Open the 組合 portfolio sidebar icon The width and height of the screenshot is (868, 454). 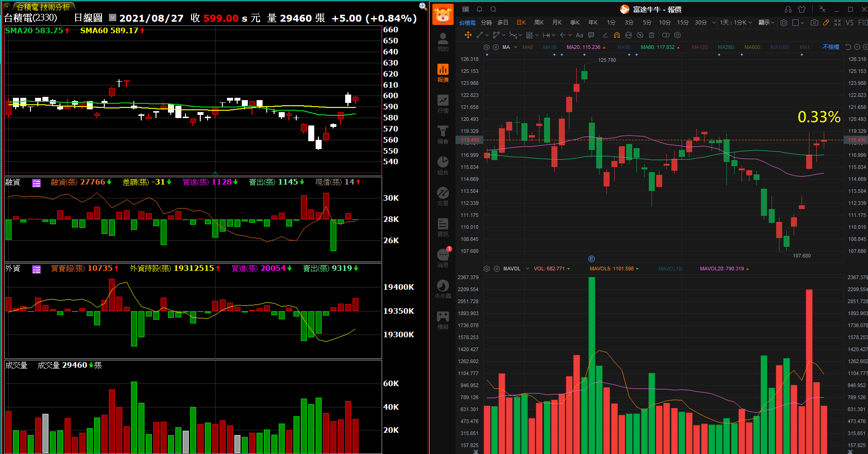tap(443, 166)
